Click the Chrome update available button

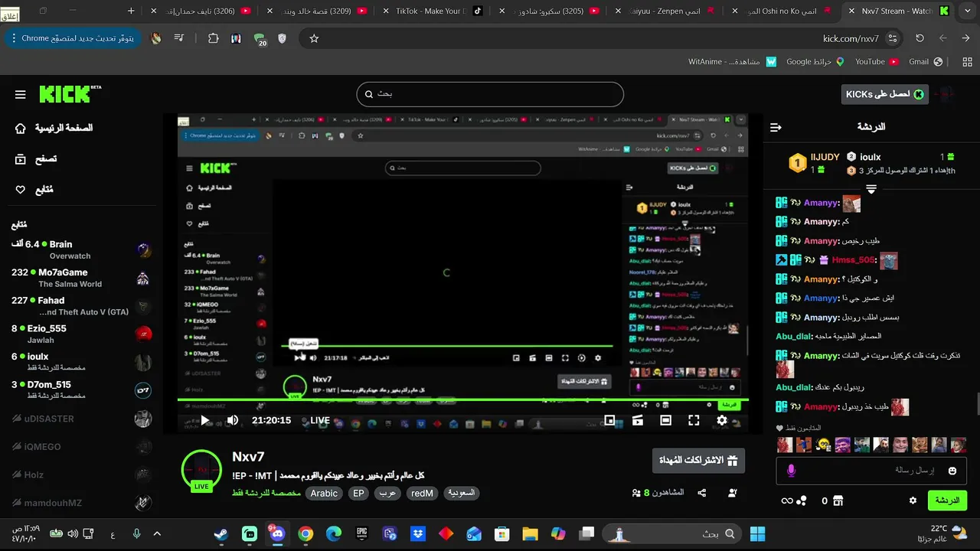coord(73,38)
